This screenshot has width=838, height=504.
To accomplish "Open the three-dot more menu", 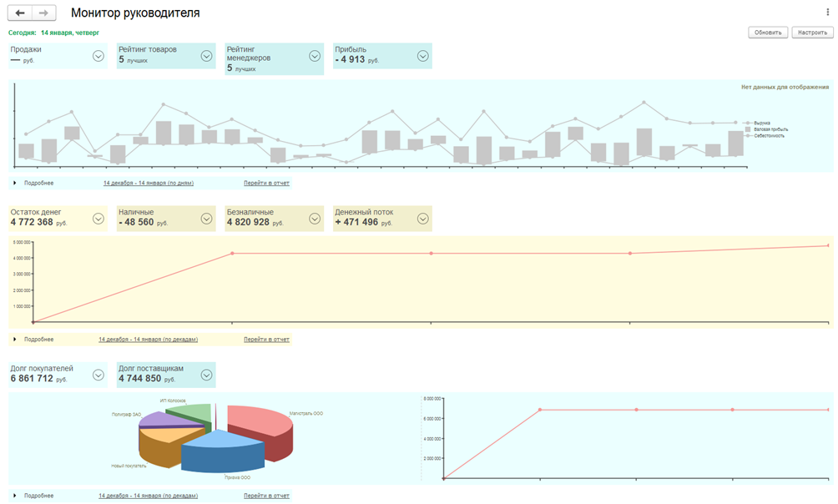I will coord(827,13).
